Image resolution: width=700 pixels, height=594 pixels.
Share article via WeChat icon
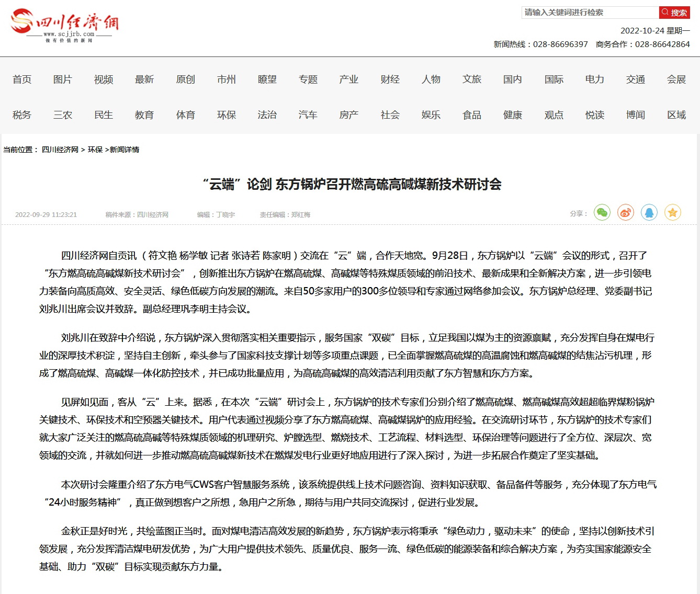click(x=602, y=212)
